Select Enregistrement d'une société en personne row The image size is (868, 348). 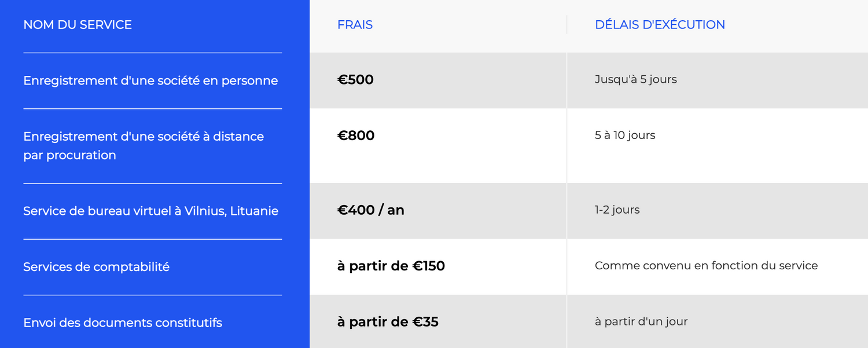(150, 80)
